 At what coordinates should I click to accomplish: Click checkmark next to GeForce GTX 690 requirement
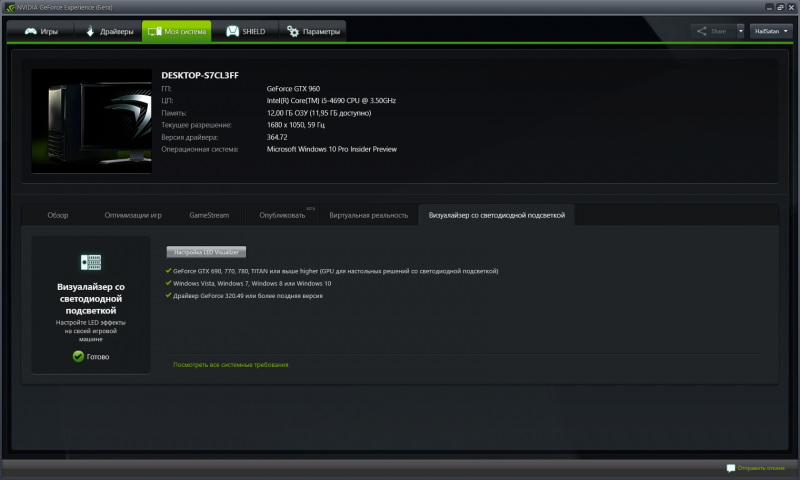[x=168, y=271]
